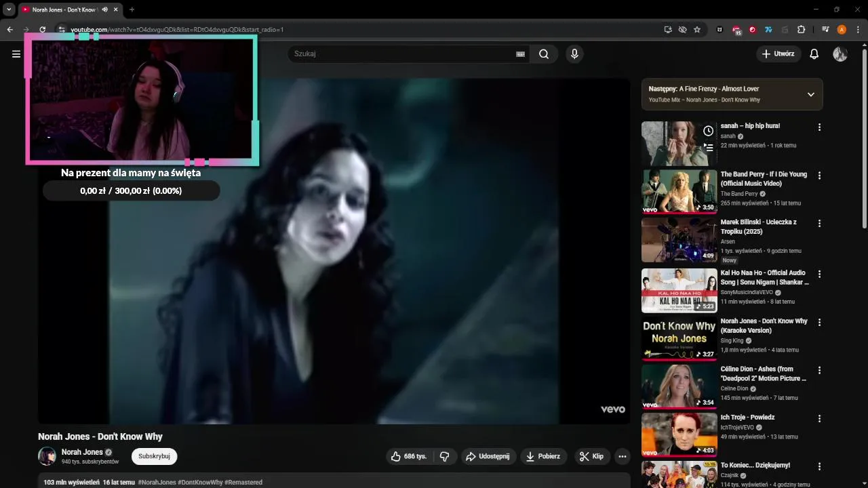Click the crossed-eye tracking protection icon
Screen dimensions: 868x488
coord(682,30)
